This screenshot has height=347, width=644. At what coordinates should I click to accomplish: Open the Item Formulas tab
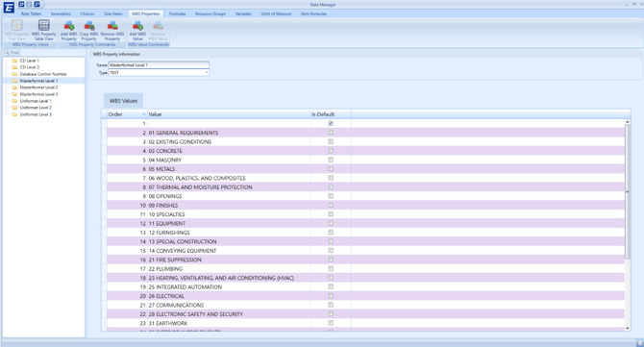[x=313, y=13]
